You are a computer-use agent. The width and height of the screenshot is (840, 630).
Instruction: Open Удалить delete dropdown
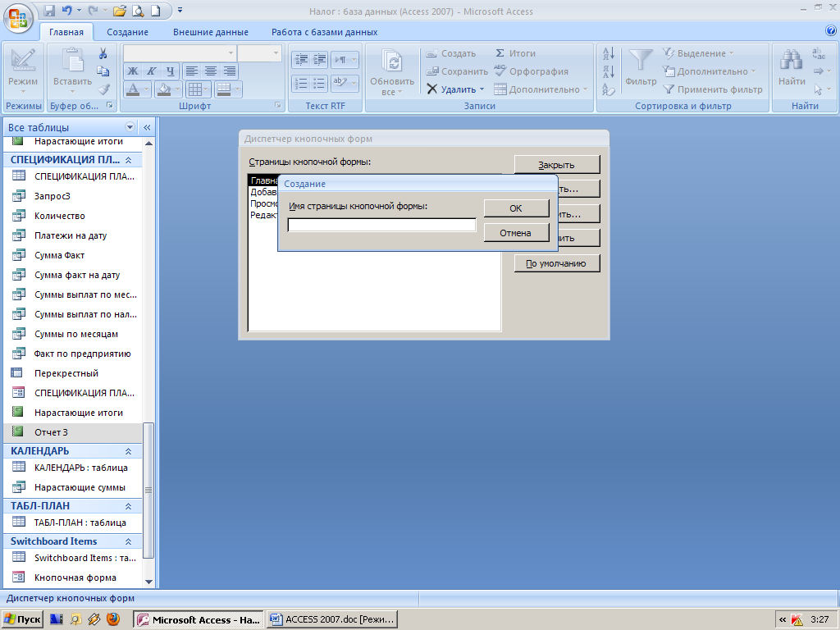pyautogui.click(x=482, y=89)
